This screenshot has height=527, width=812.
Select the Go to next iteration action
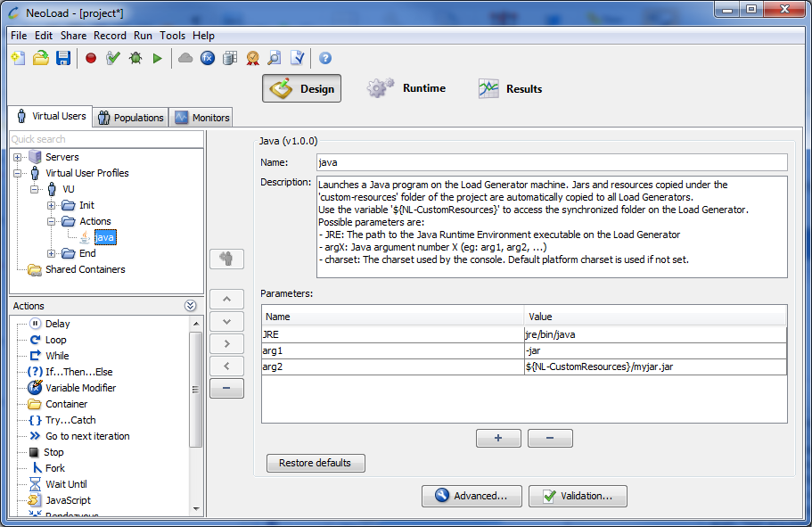[x=79, y=436]
